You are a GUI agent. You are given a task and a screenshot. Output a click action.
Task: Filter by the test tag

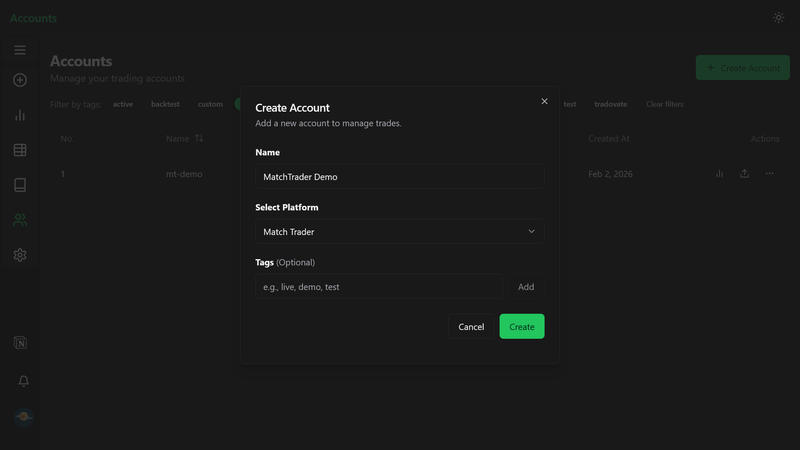570,104
